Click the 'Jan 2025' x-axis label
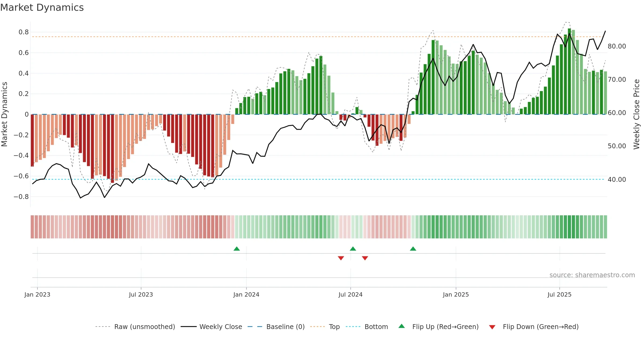Image resolution: width=644 pixels, height=362 pixels. [x=456, y=294]
